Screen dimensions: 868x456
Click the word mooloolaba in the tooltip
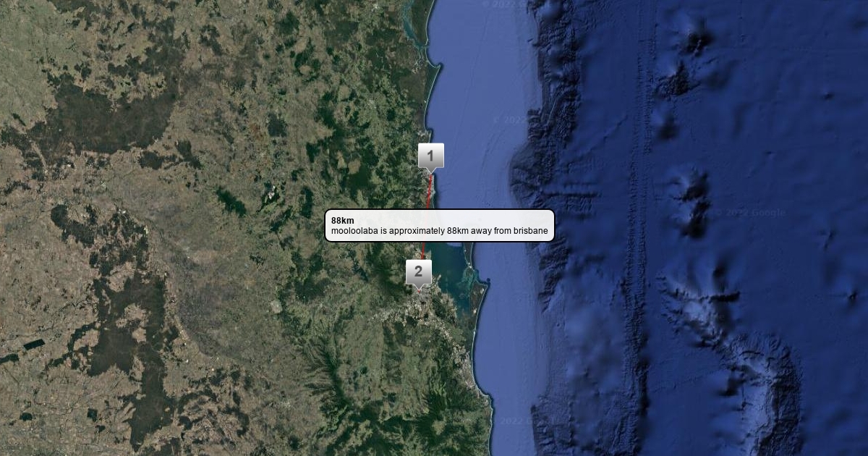point(354,231)
